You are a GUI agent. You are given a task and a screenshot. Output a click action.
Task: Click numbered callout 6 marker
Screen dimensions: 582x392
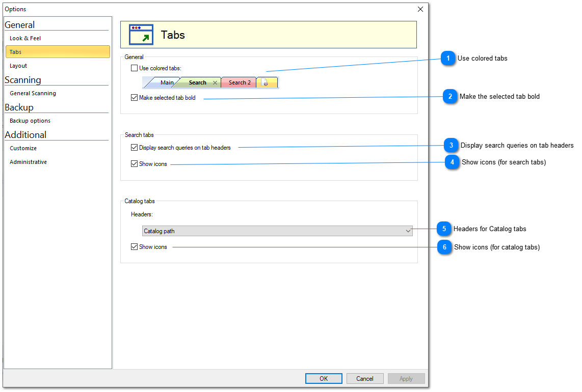point(444,247)
